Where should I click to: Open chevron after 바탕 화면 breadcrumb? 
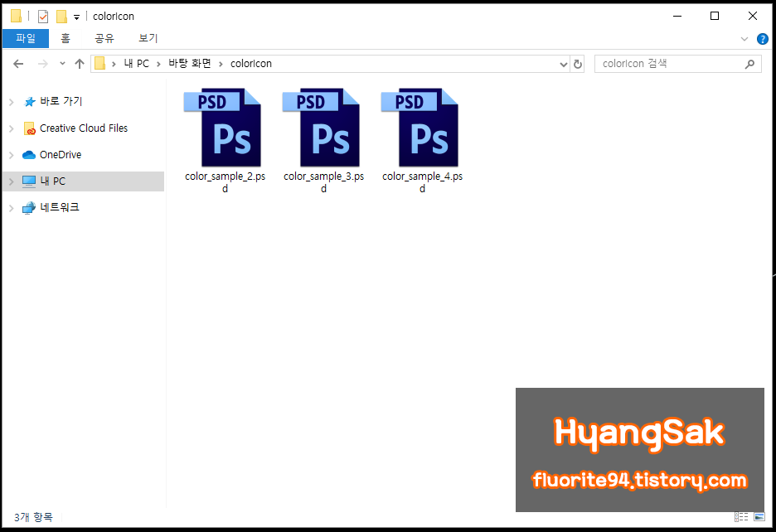coord(221,64)
